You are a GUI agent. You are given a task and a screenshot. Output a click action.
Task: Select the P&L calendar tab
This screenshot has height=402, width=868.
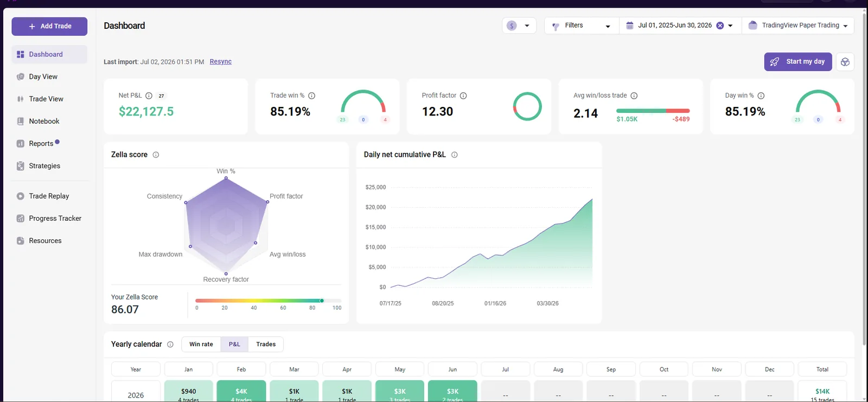tap(234, 344)
